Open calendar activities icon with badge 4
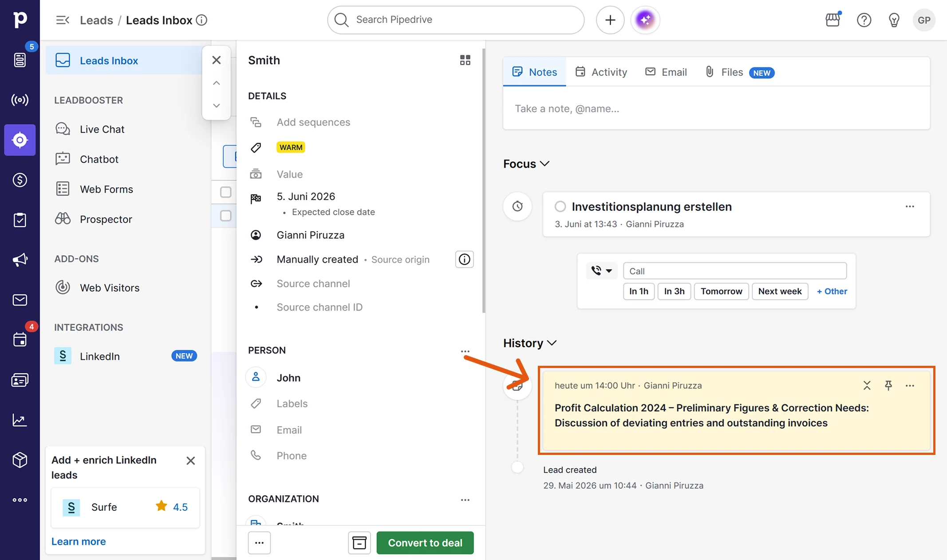Screen dimensions: 947x560 point(20,340)
